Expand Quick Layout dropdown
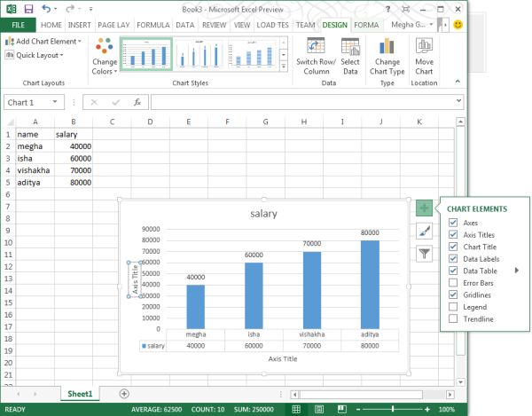The width and height of the screenshot is (532, 416). pyautogui.click(x=35, y=55)
